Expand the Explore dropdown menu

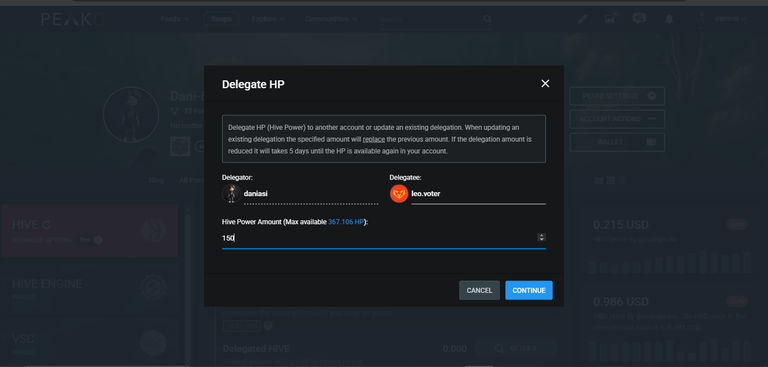tap(268, 19)
